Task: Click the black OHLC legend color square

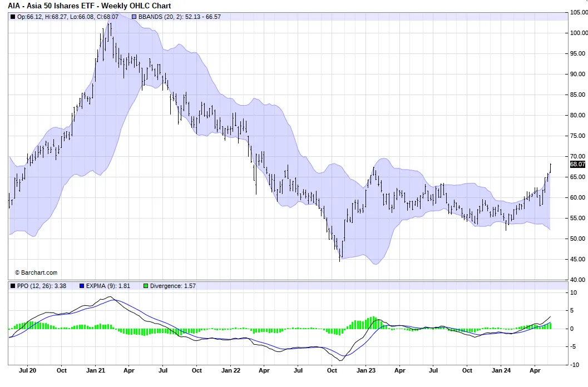Action: tap(13, 17)
